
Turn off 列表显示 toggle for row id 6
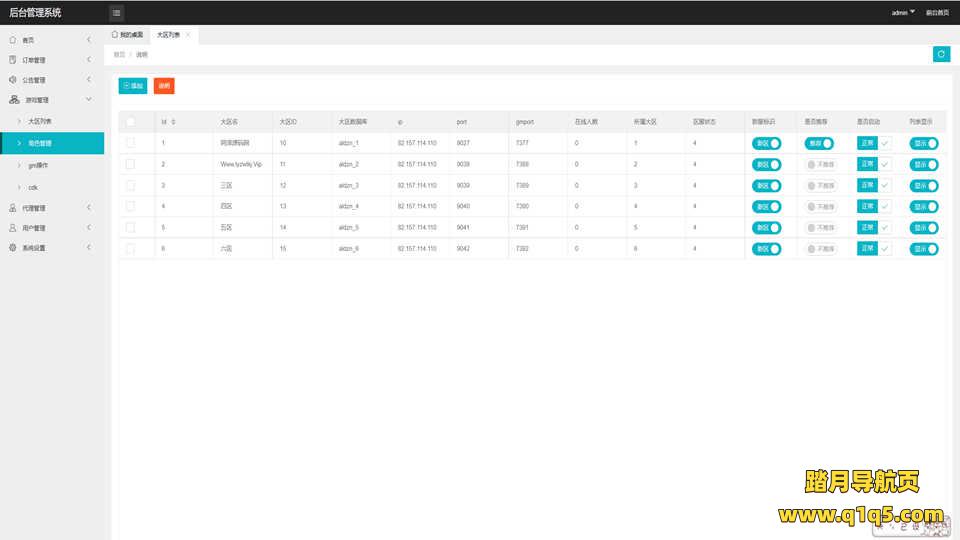click(925, 248)
